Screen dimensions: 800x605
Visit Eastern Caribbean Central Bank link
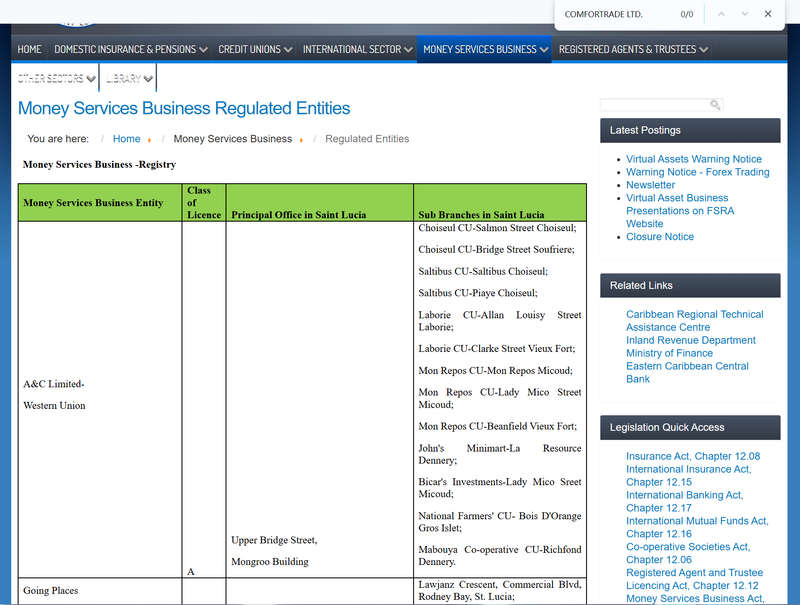pos(687,372)
